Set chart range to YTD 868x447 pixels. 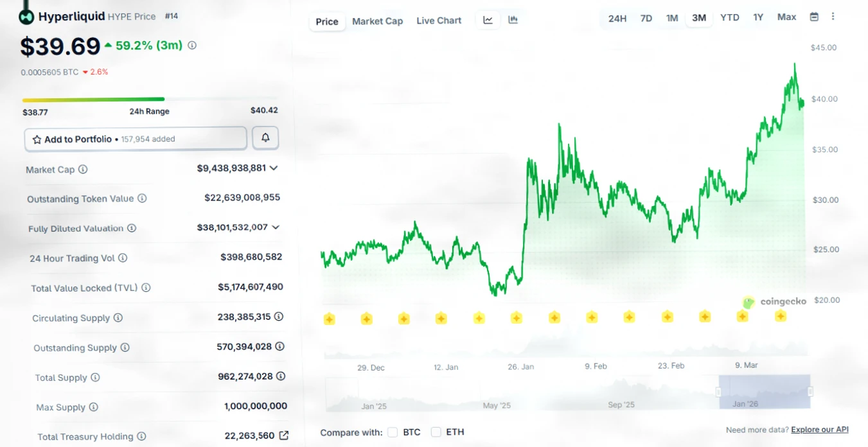[730, 17]
